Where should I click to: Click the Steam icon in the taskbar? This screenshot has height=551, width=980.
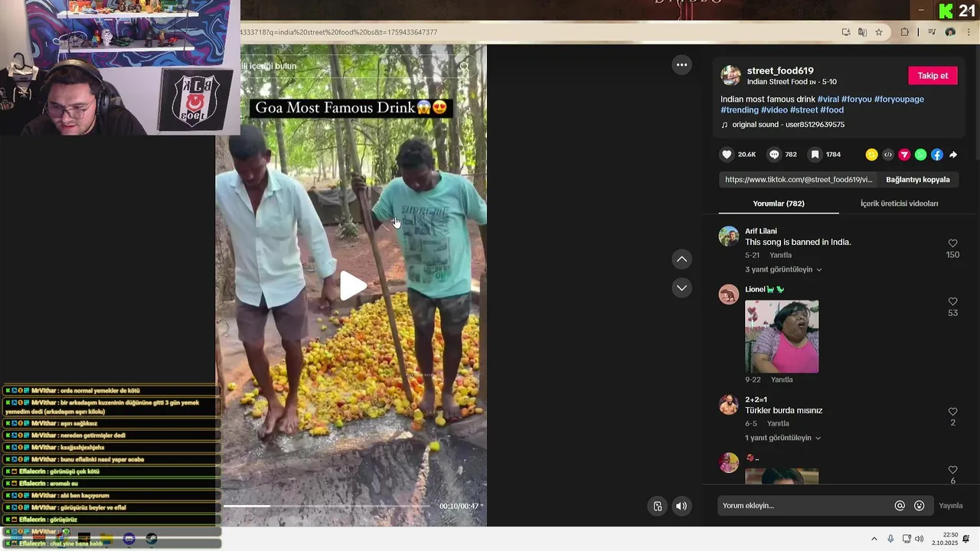pos(152,539)
